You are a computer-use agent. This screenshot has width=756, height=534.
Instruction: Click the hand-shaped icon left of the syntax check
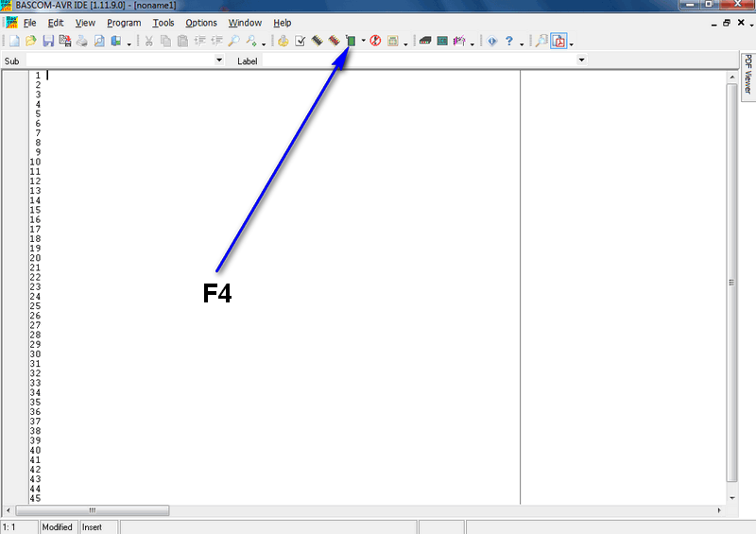283,41
